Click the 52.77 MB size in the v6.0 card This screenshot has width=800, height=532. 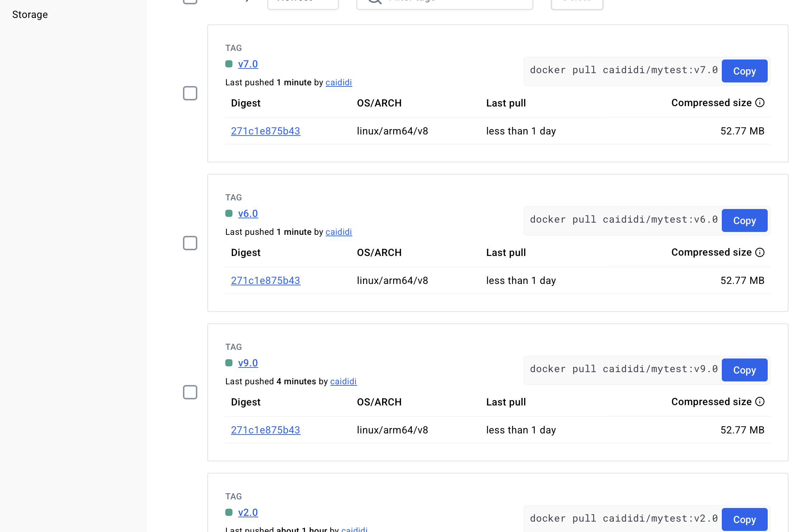click(x=742, y=280)
